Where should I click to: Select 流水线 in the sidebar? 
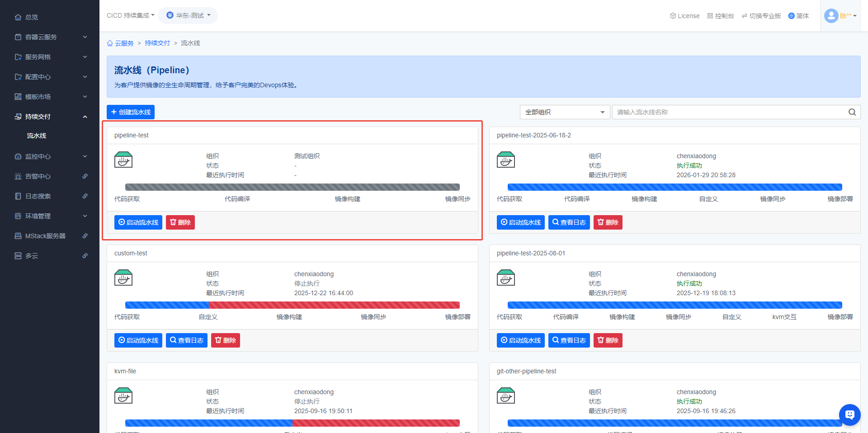(37, 136)
